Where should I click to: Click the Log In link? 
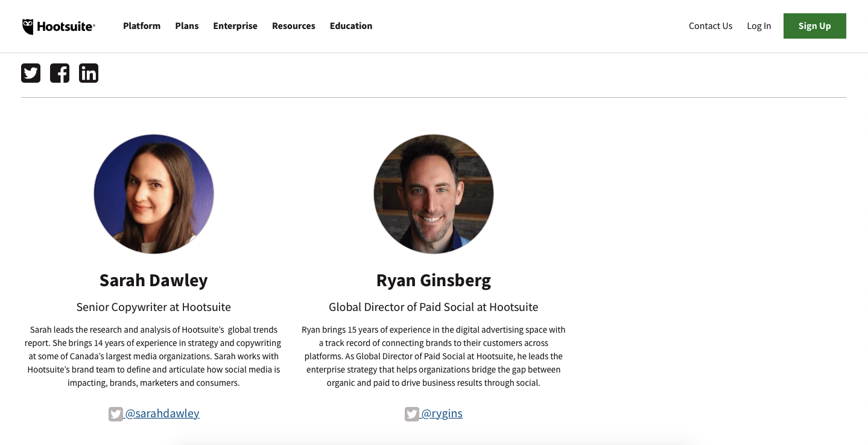(758, 26)
